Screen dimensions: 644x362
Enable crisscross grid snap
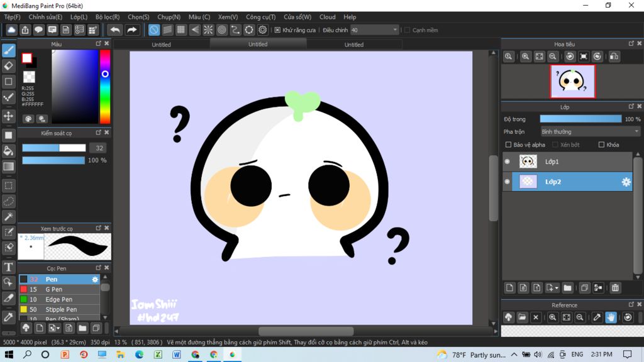(x=180, y=30)
